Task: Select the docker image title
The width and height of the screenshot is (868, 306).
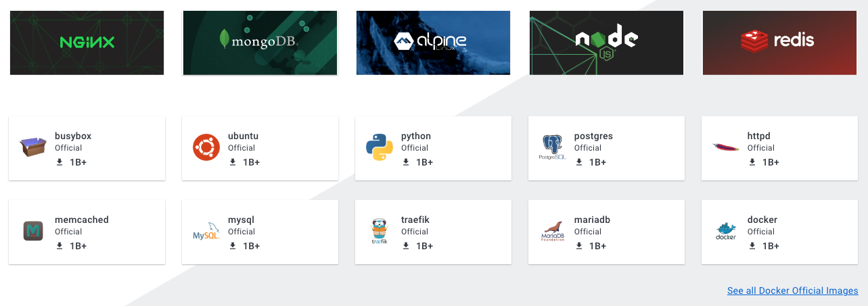Action: (762, 220)
